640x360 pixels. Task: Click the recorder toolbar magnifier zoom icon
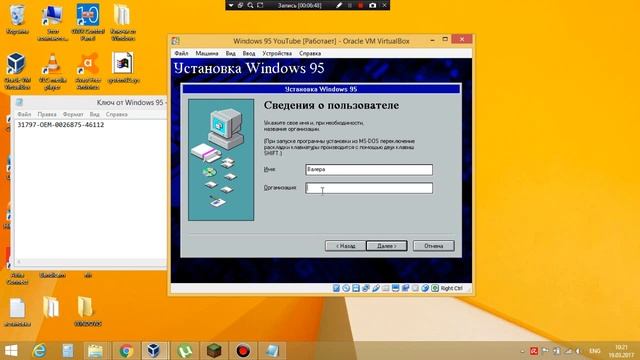coord(250,5)
